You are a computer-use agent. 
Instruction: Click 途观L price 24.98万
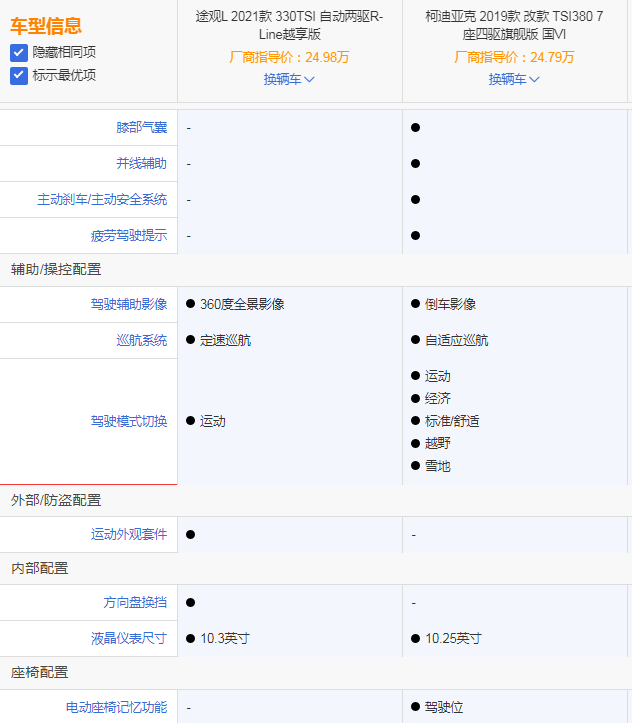click(289, 57)
